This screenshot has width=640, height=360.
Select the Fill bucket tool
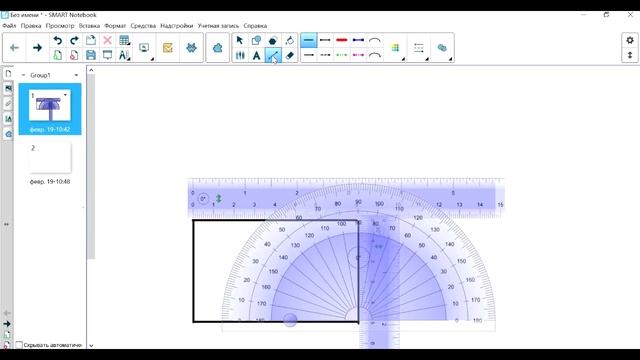[x=289, y=40]
